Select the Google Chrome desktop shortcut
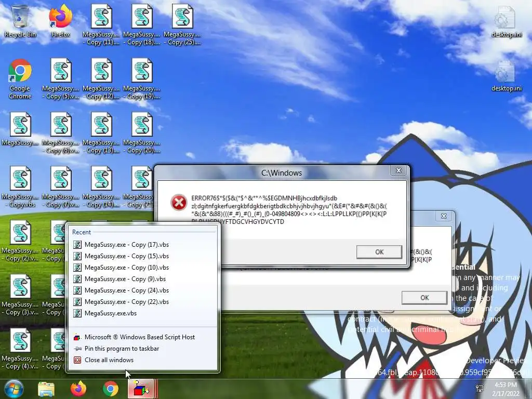Image resolution: width=532 pixels, height=399 pixels. [x=20, y=79]
